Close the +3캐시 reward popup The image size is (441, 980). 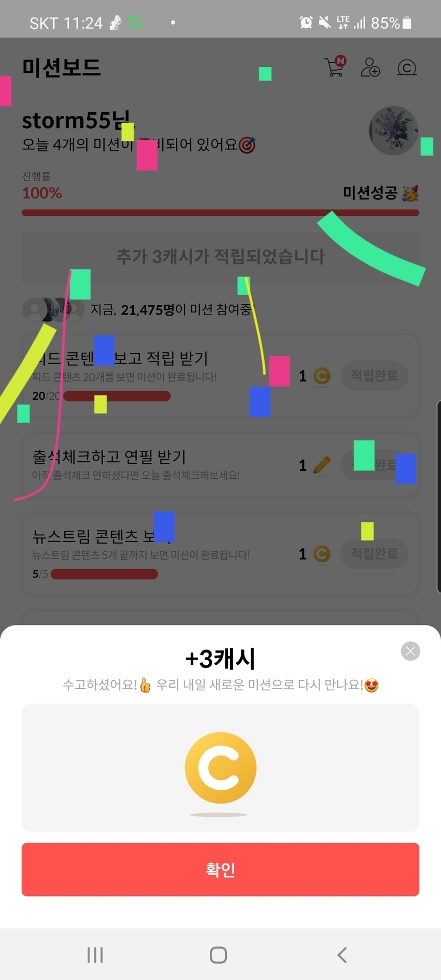(410, 651)
